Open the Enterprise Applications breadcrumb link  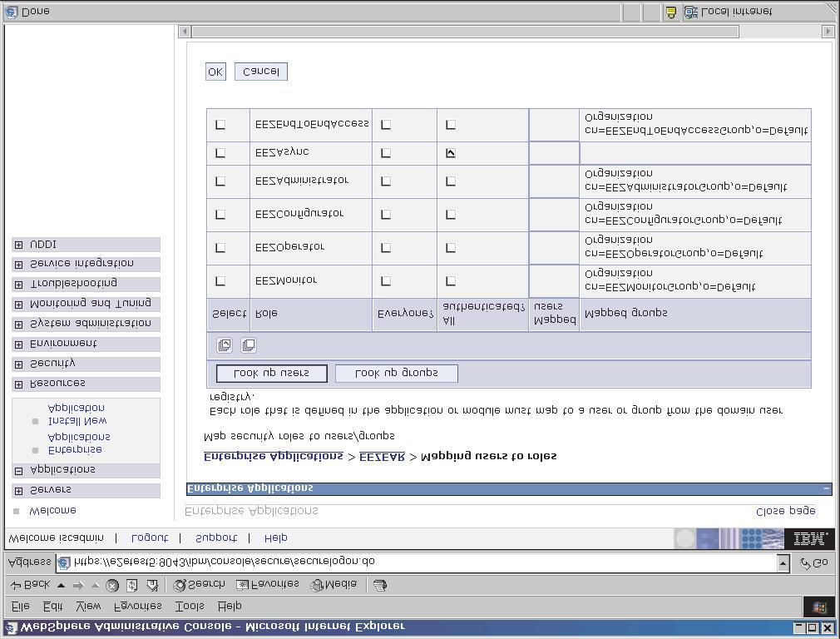point(274,456)
